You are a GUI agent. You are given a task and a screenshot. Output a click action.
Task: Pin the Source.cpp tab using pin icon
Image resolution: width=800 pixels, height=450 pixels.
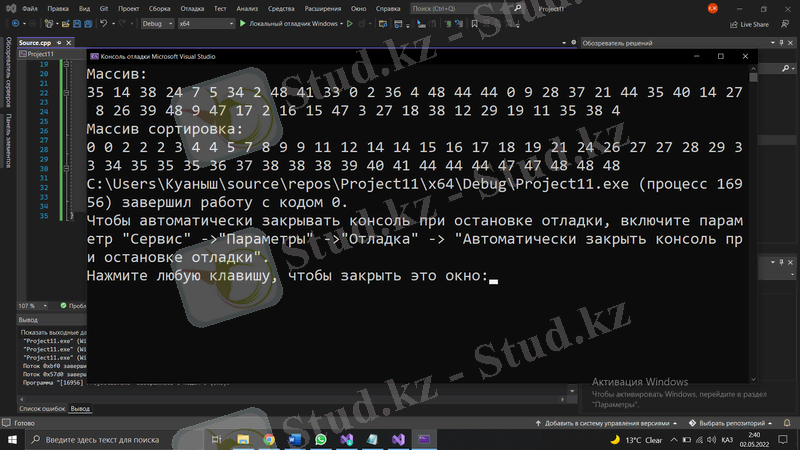[59, 43]
